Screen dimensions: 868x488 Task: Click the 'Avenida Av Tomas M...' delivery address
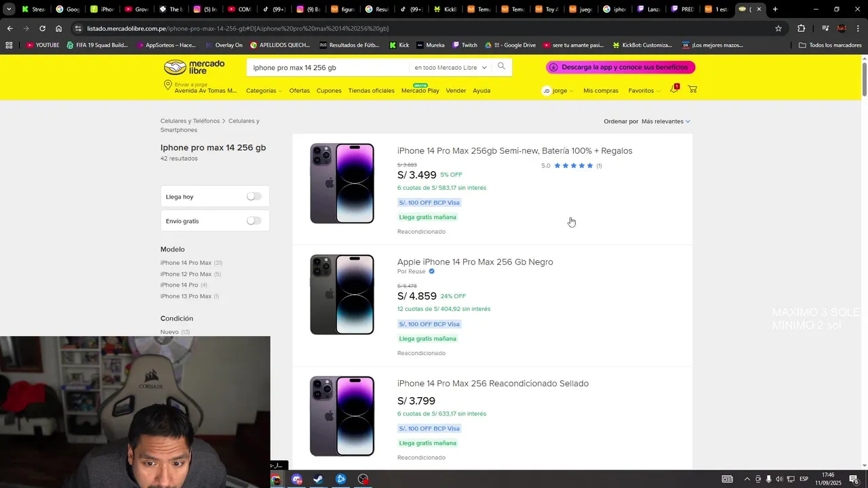[205, 91]
